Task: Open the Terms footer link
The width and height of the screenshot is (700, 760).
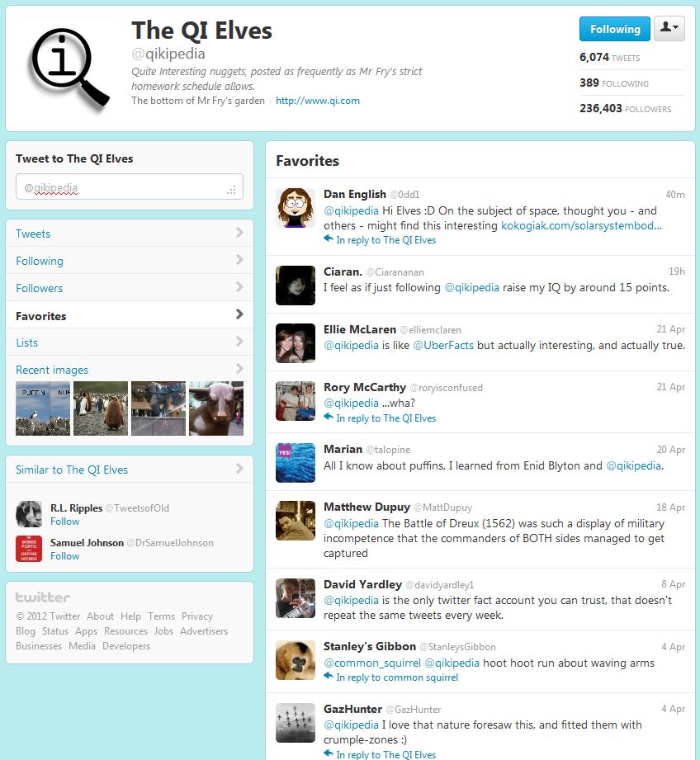Action: [162, 616]
